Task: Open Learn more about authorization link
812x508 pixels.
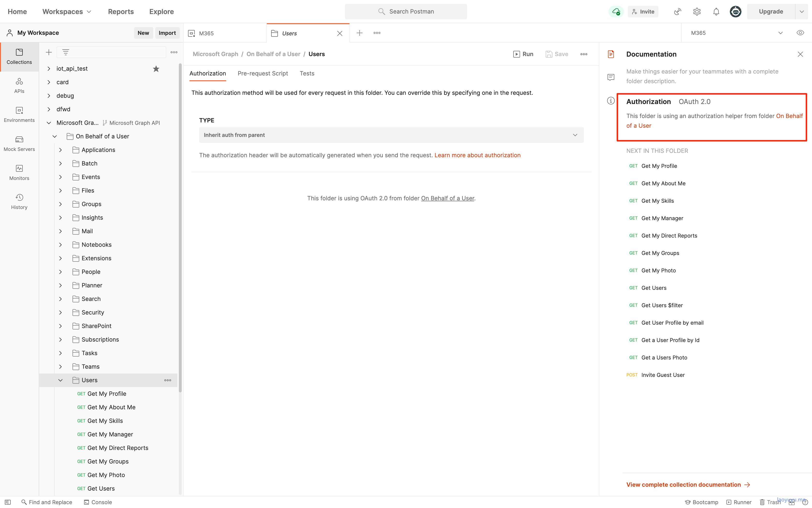Action: coord(478,155)
